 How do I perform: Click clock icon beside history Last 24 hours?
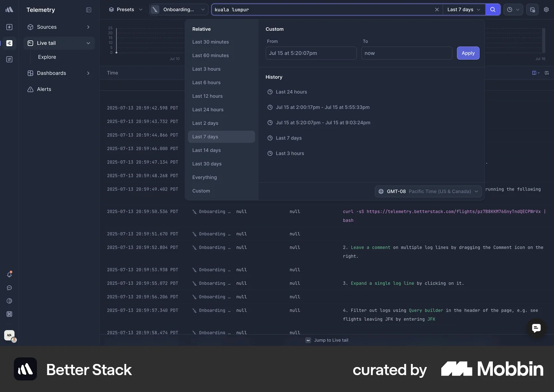270,92
